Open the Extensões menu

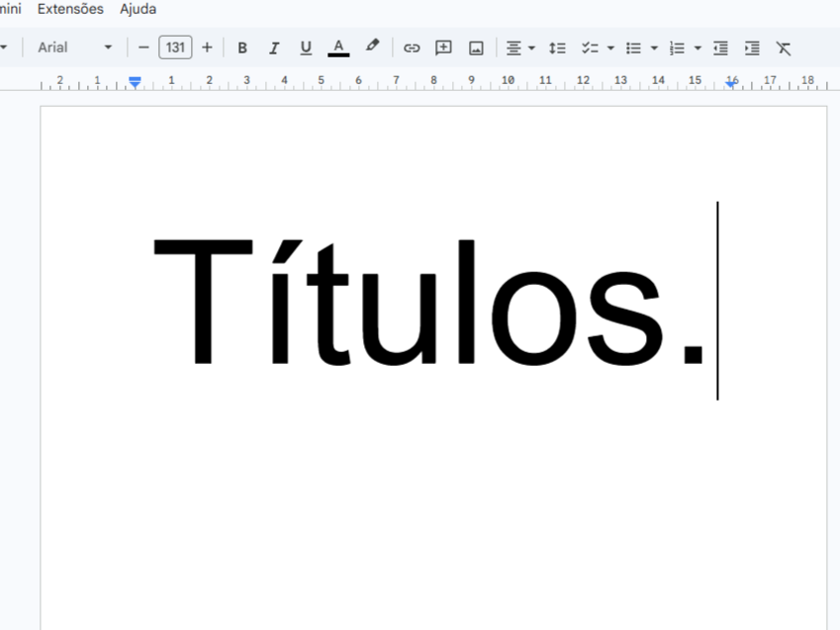[x=70, y=9]
